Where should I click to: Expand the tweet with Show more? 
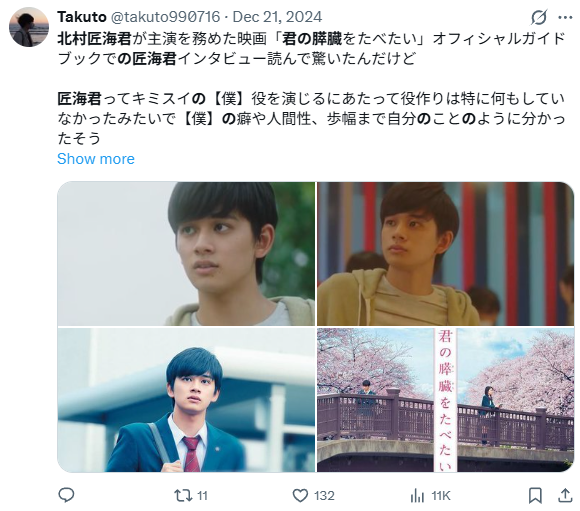point(96,159)
